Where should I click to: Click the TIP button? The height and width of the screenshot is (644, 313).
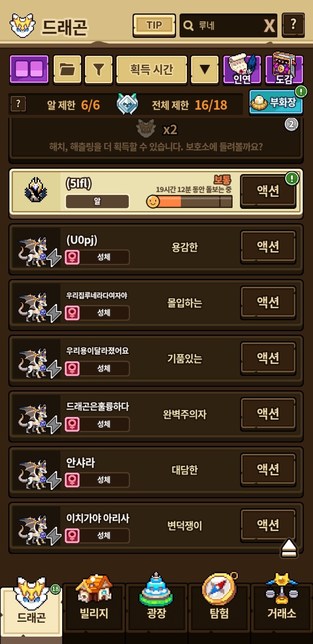pyautogui.click(x=154, y=25)
